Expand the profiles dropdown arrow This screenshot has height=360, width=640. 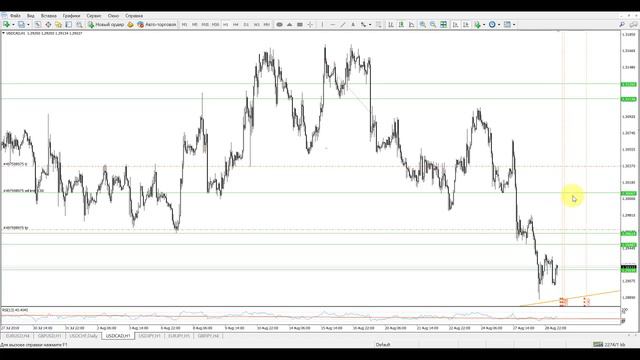28,24
